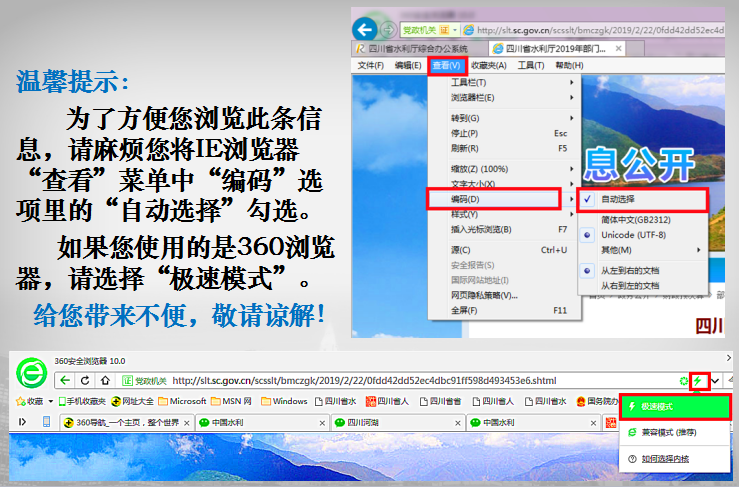Click the IE back arrow button

(364, 30)
